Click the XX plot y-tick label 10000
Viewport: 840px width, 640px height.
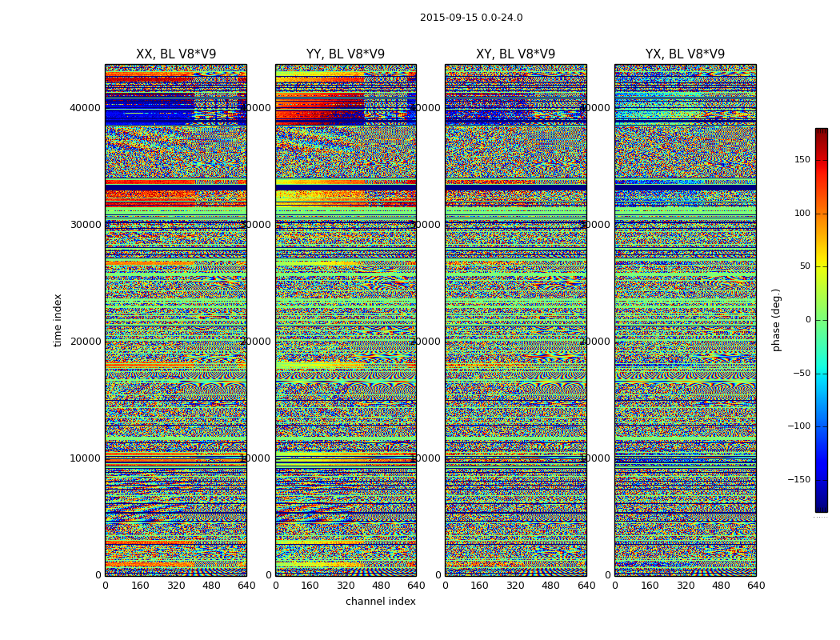pos(85,458)
